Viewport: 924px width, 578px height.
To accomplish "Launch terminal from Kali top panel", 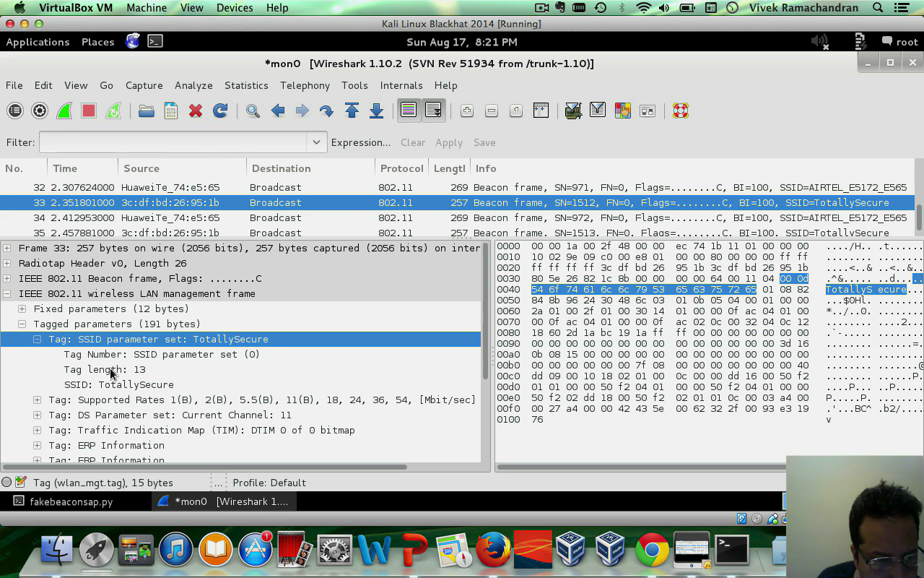I will pyautogui.click(x=155, y=41).
